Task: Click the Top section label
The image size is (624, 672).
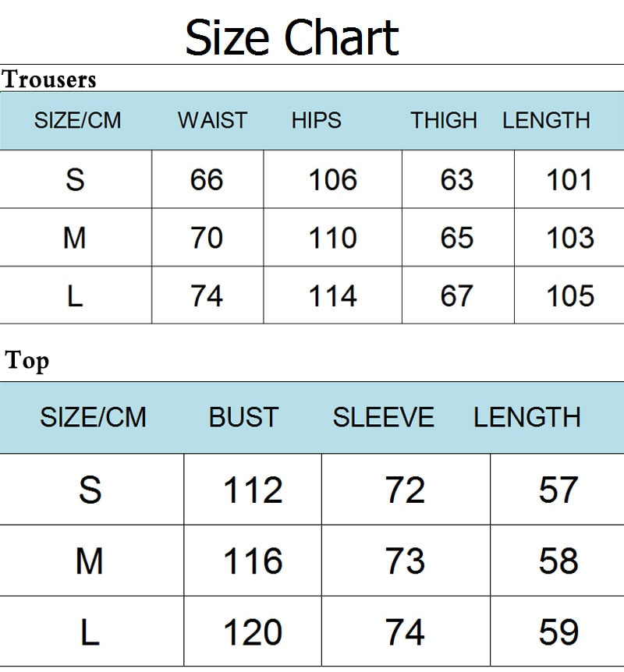Action: tap(27, 361)
